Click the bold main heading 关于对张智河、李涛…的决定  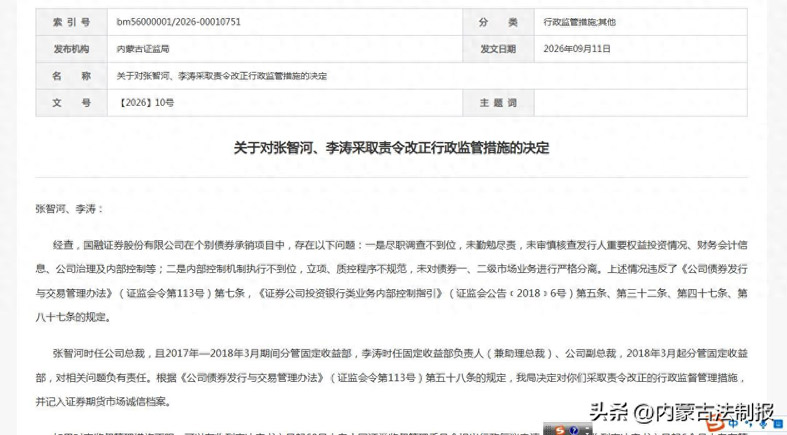point(391,148)
